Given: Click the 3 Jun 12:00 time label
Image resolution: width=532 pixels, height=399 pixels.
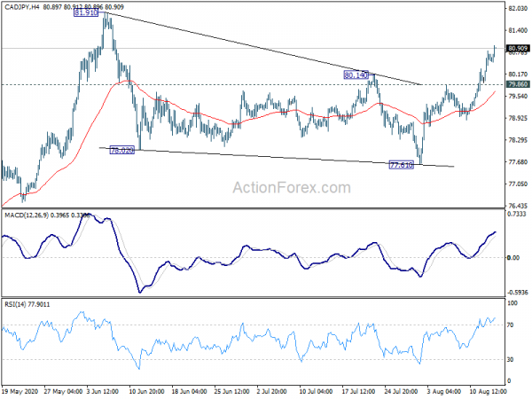Looking at the screenshot, I should click(103, 391).
